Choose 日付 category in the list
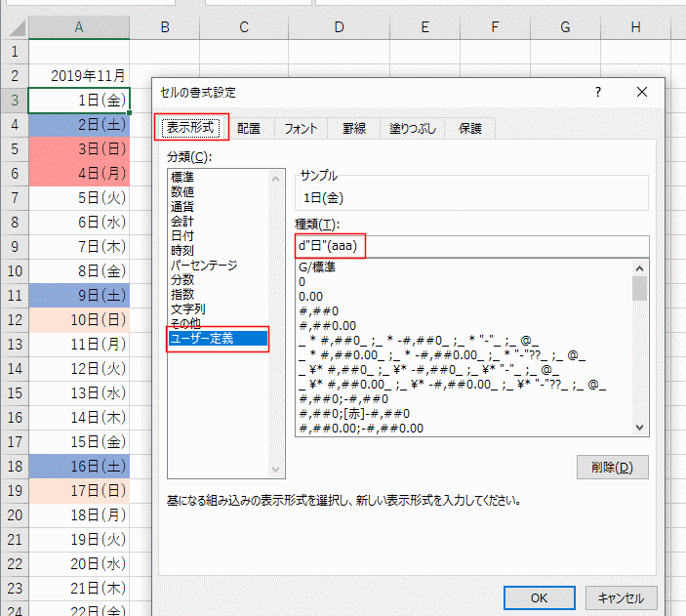 tap(182, 236)
